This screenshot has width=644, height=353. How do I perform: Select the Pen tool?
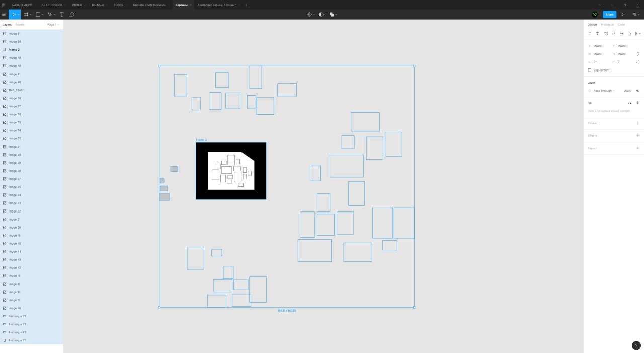coord(50,14)
